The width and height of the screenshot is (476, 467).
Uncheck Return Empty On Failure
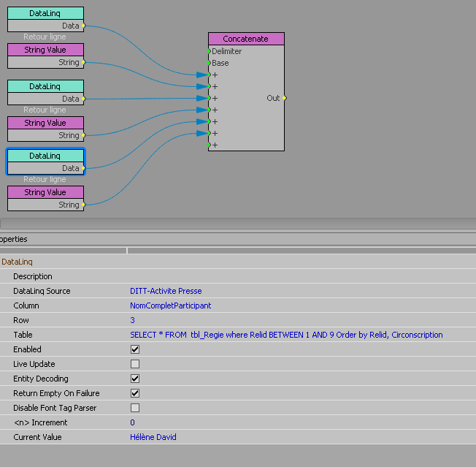135,393
